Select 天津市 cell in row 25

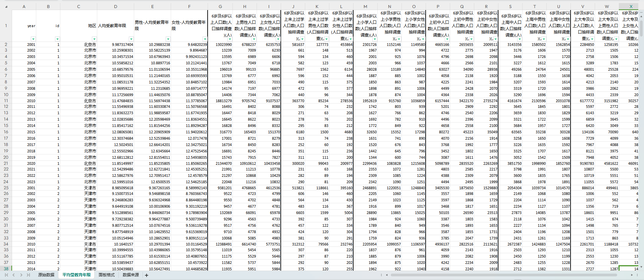click(x=78, y=188)
